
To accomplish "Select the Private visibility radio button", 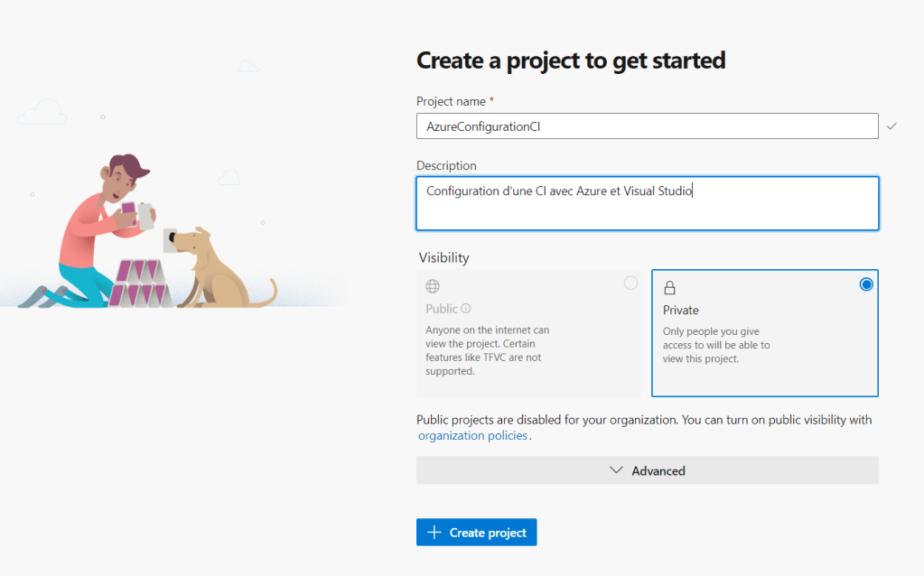I will point(866,284).
